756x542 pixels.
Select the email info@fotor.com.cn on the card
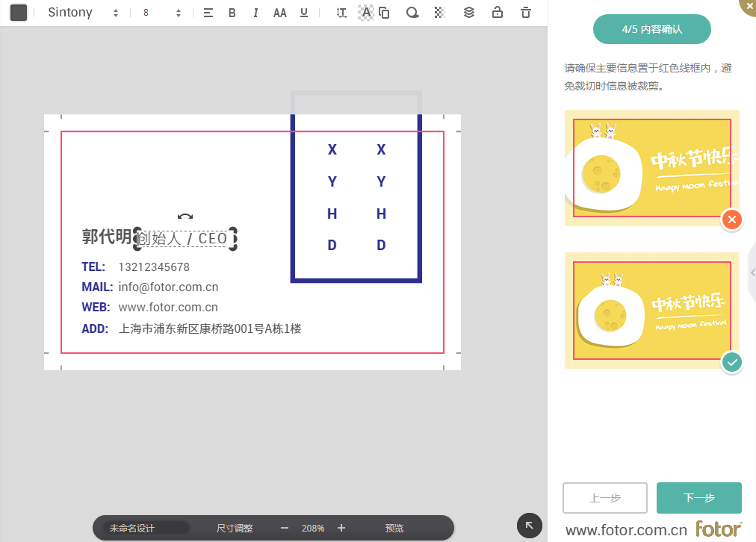(168, 287)
